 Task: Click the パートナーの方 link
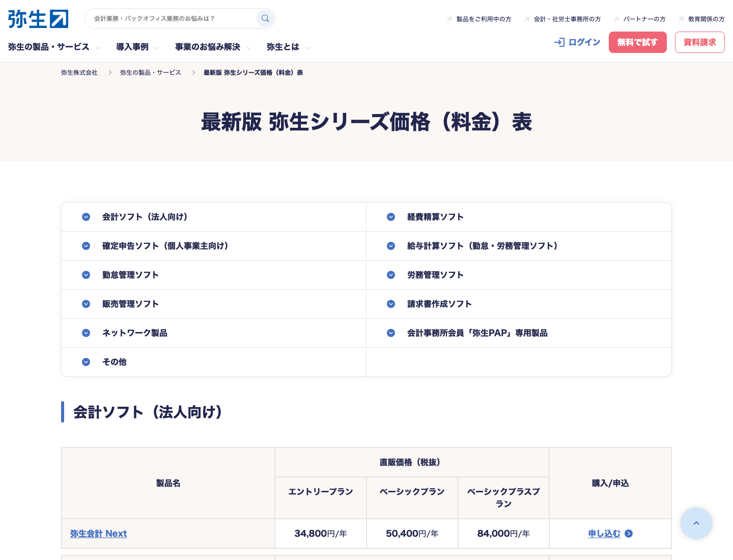[x=644, y=19]
